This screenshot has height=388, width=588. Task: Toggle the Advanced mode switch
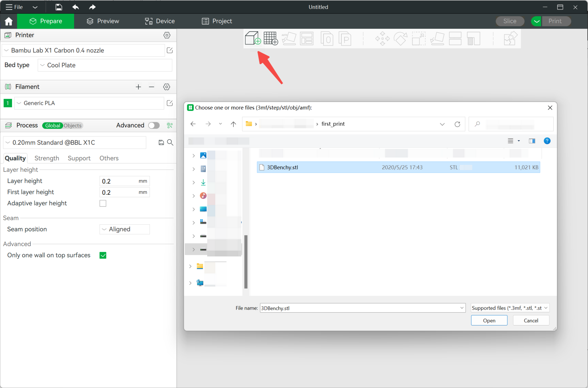click(154, 125)
